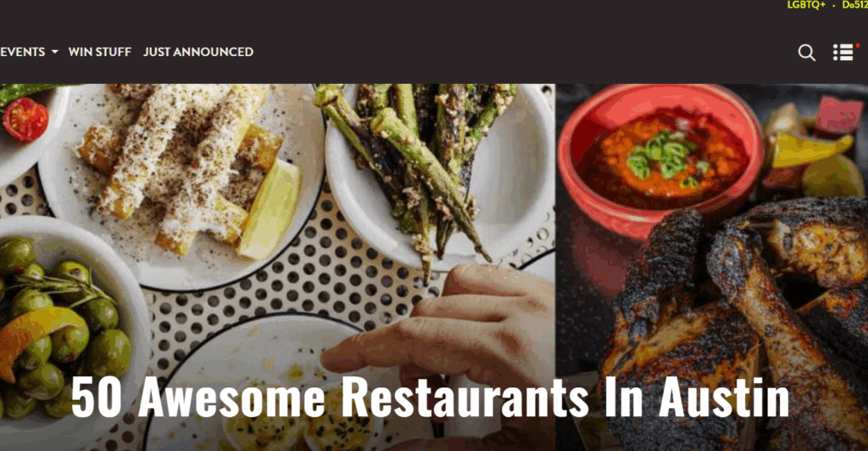Click the cherry tomato on the plate

25,119
